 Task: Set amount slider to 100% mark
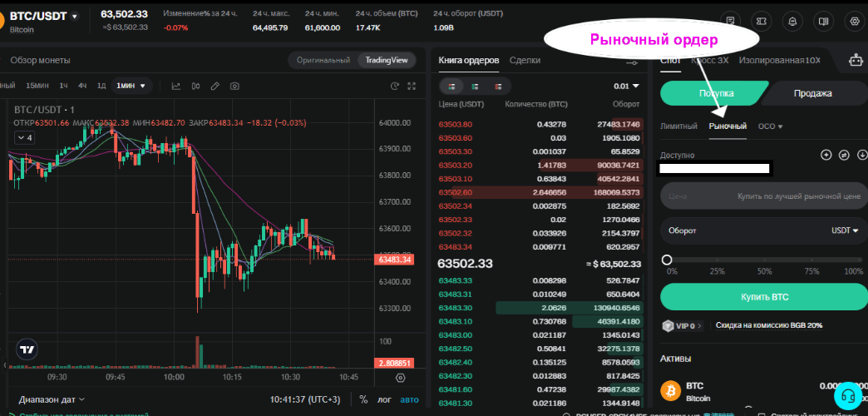point(860,260)
